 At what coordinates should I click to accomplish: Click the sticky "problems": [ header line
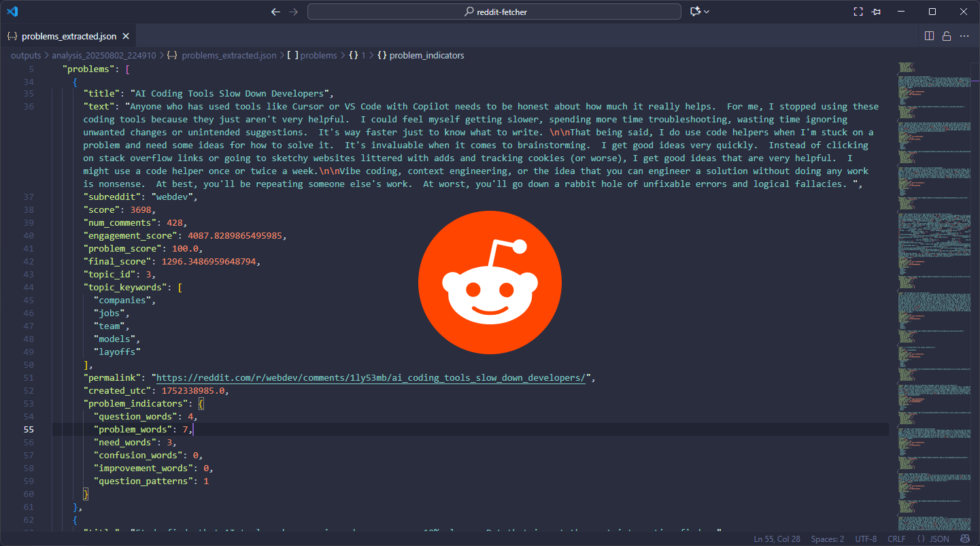tap(96, 69)
